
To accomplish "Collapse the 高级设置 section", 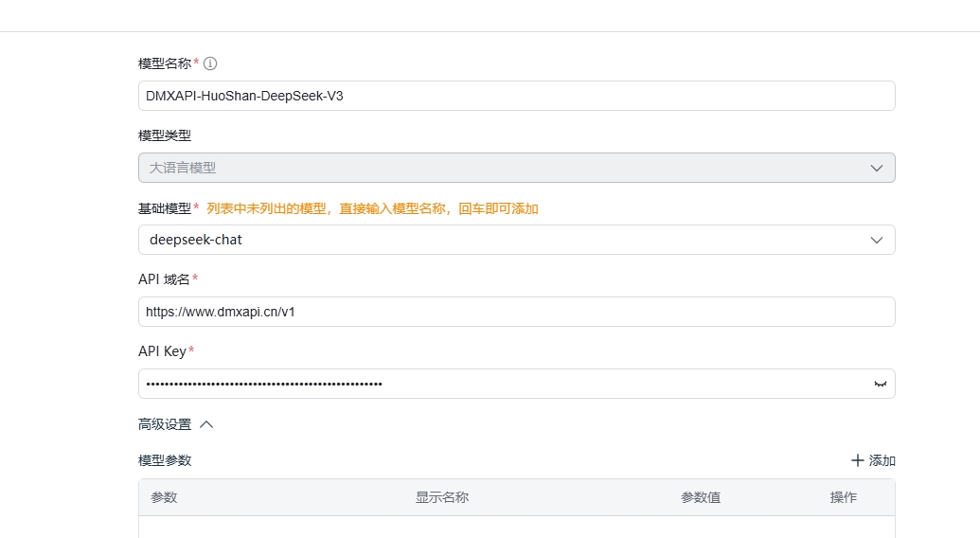I will click(175, 424).
